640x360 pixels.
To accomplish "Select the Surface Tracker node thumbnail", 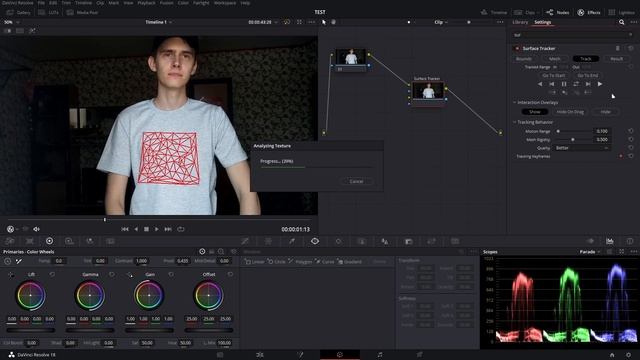I will [x=428, y=91].
